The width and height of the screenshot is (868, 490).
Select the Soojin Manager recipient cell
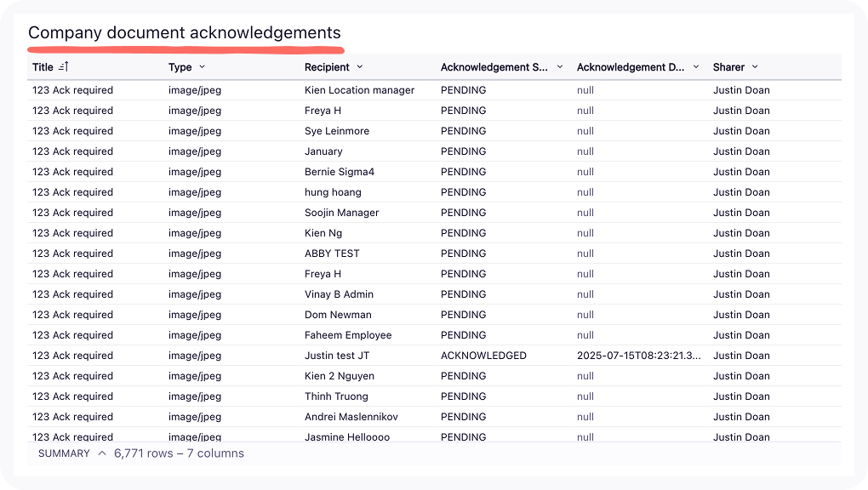tap(342, 213)
